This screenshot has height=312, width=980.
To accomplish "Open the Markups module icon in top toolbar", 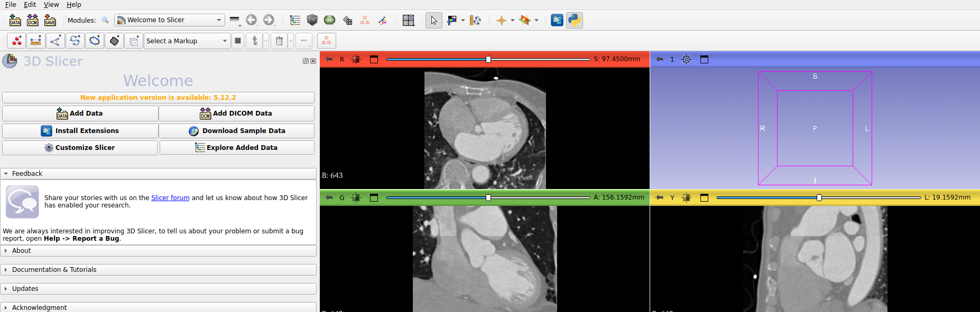I will 365,20.
